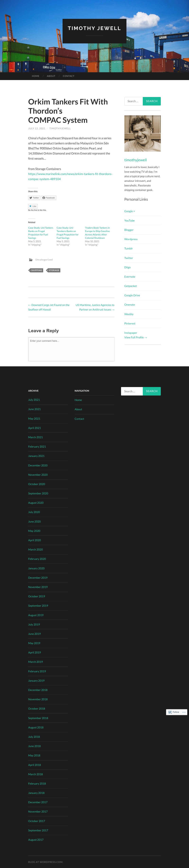The width and height of the screenshot is (189, 868).
Task: Open the CONTACT menu item
Action: (x=68, y=76)
